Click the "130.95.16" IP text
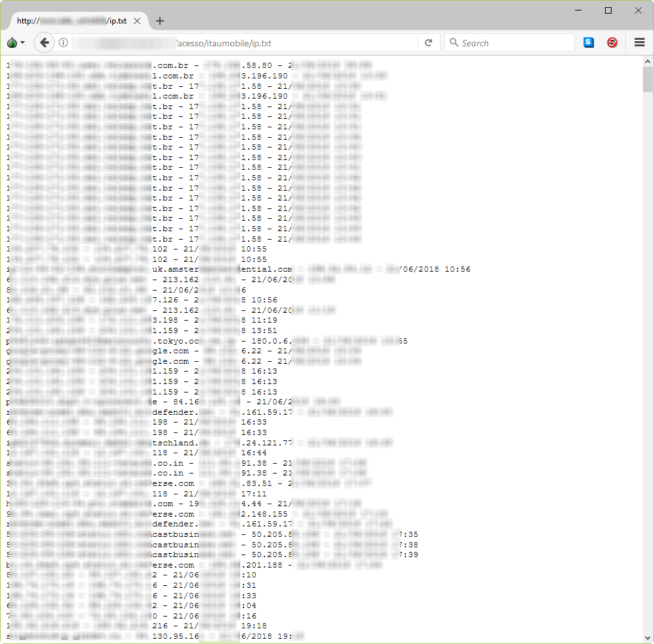654x644 pixels. (175, 636)
